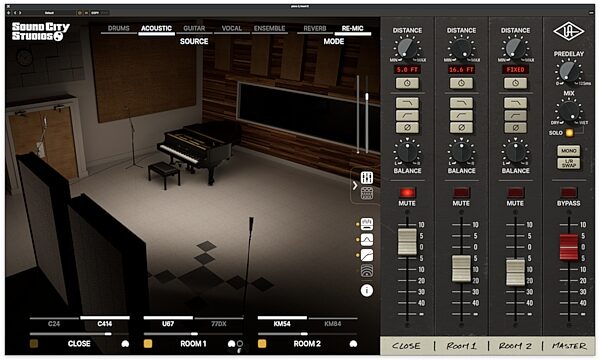Toggle CLOSE channel low-cut filter button
Screen dimensions: 600x361
tap(407, 115)
